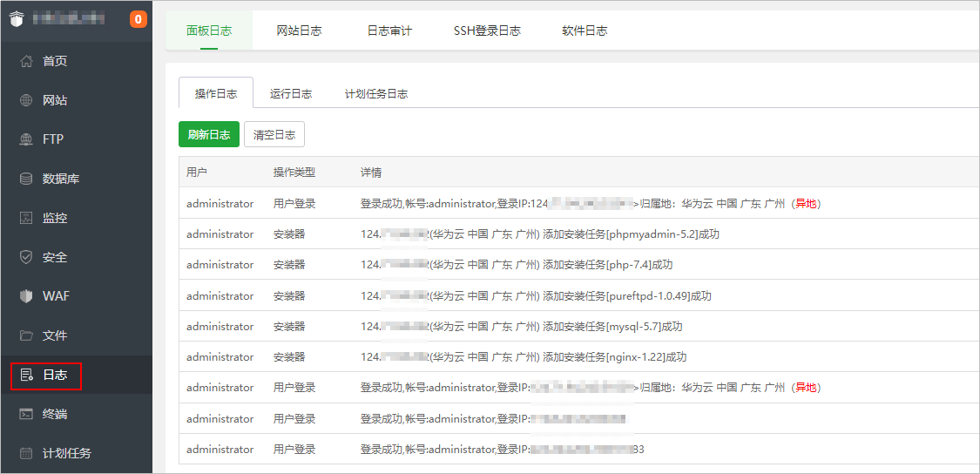980x474 pixels.
Task: Click the shield icon beside 安全
Action: point(26,257)
